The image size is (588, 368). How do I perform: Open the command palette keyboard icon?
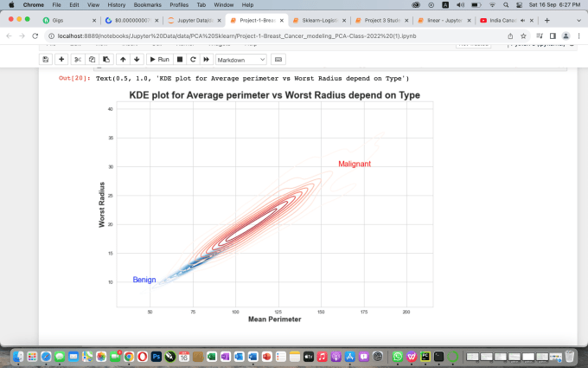point(278,60)
